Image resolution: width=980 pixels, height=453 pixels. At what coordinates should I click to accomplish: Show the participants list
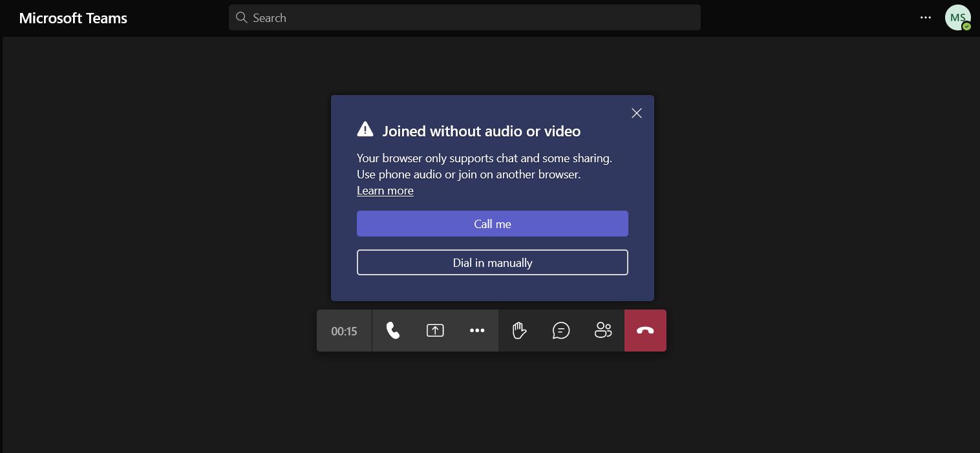[603, 330]
